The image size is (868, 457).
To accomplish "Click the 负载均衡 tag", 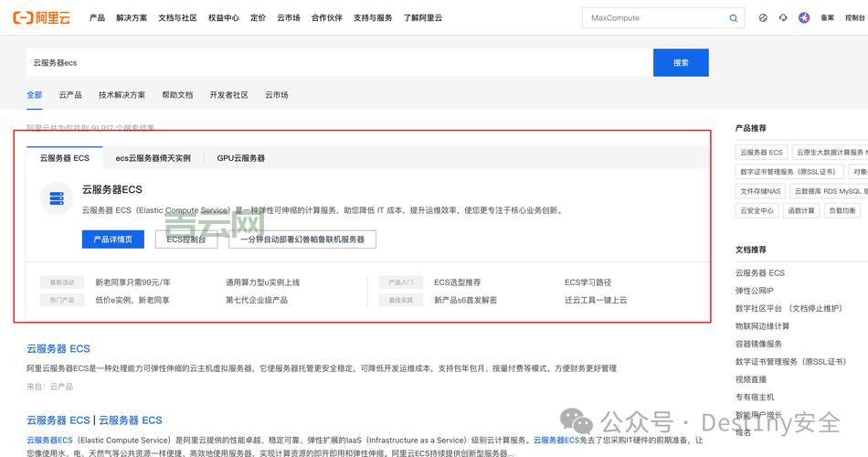I will pos(842,210).
